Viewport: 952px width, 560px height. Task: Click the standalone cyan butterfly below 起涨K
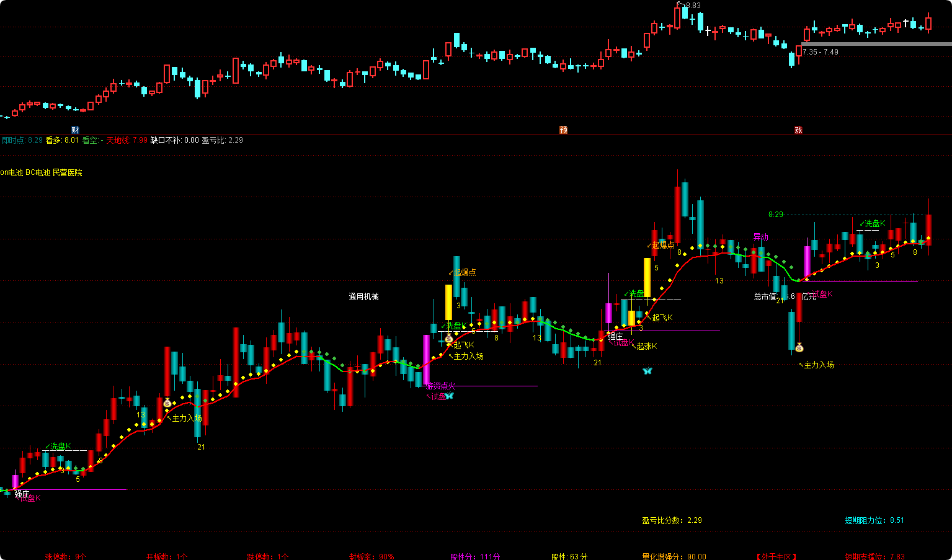647,371
